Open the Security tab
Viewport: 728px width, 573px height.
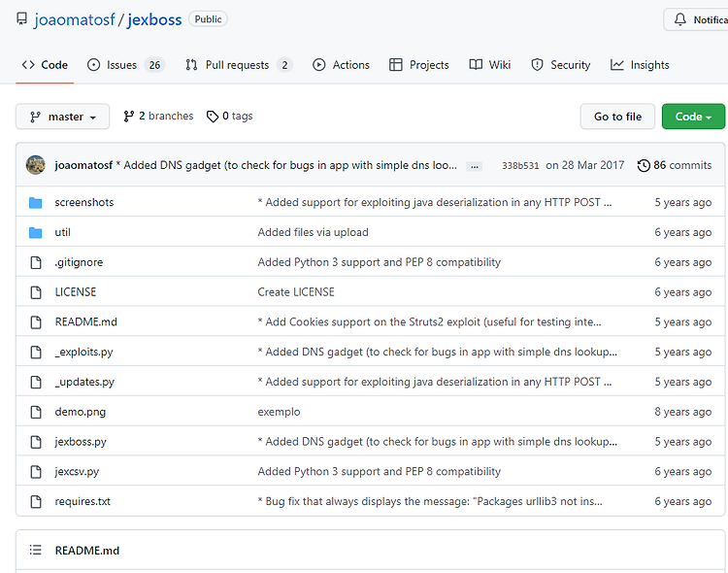(560, 65)
